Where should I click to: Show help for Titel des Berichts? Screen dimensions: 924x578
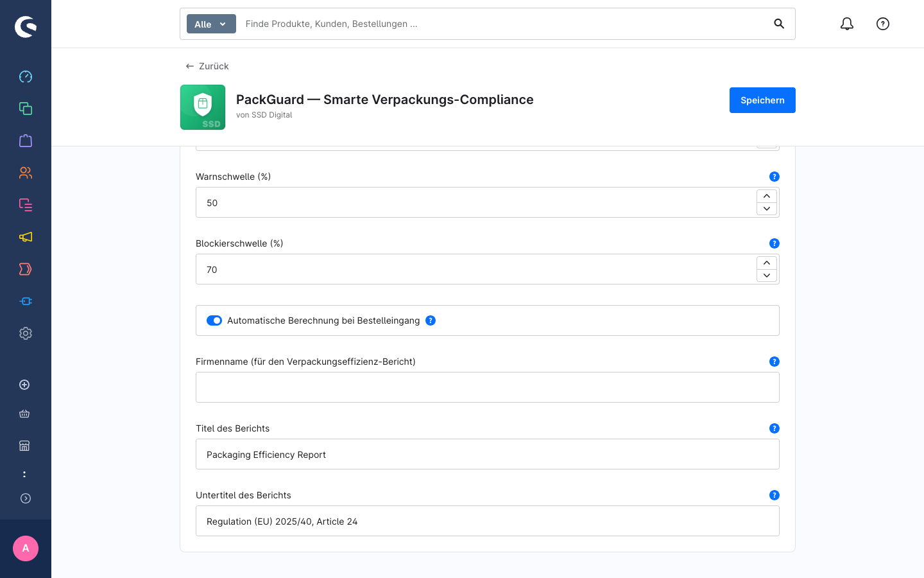coord(774,428)
